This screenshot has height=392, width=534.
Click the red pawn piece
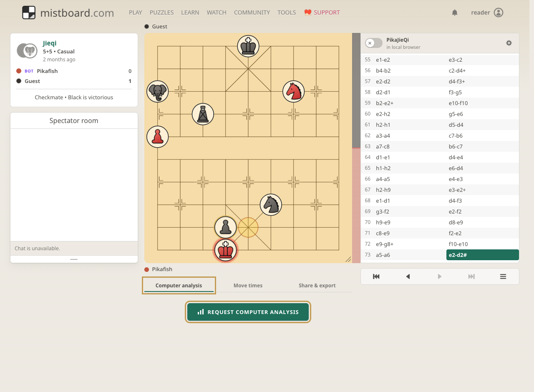(158, 137)
